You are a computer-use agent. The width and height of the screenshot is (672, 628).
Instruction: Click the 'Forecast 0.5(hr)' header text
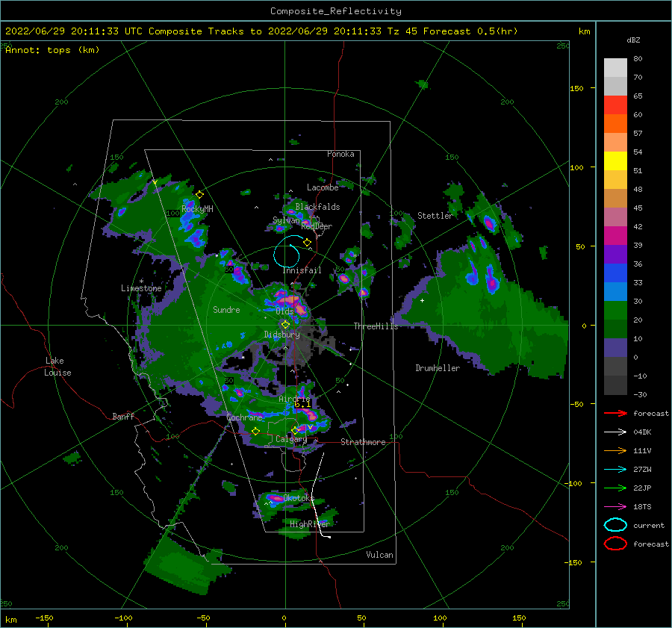470,31
